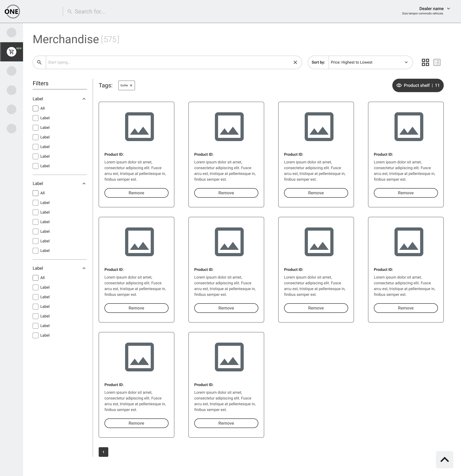Click the ONE logo in header
This screenshot has height=476, width=461.
[x=12, y=11]
